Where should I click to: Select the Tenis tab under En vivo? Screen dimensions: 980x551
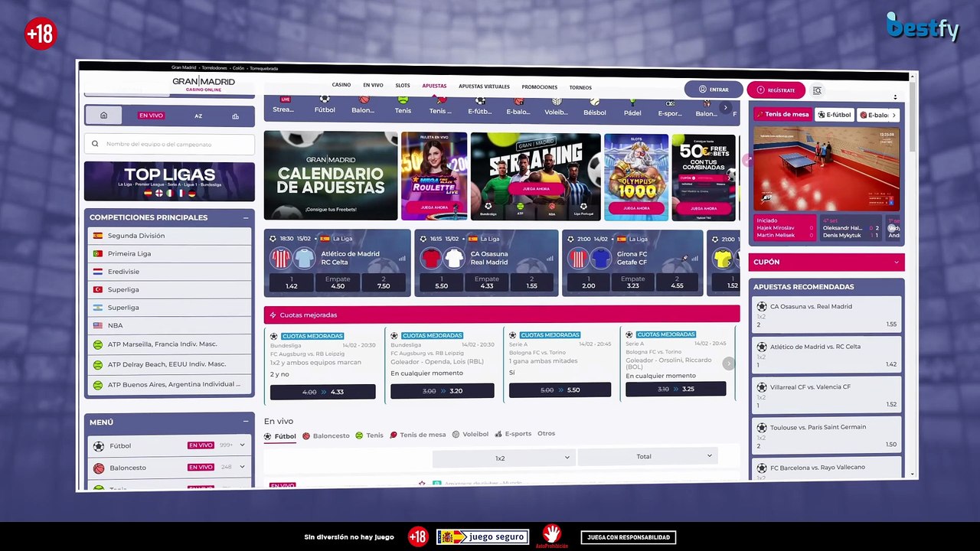click(370, 435)
